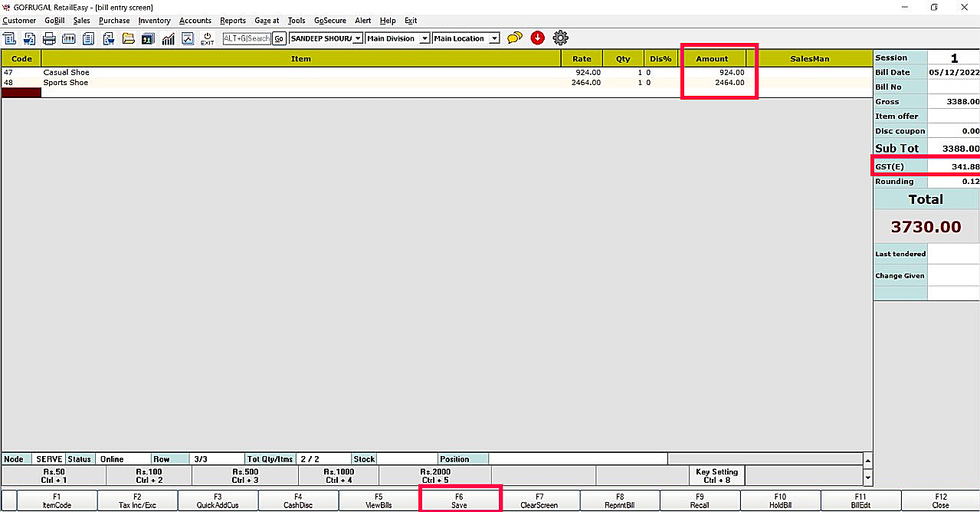Open the settings gear icon
This screenshot has width=980, height=512.
560,38
